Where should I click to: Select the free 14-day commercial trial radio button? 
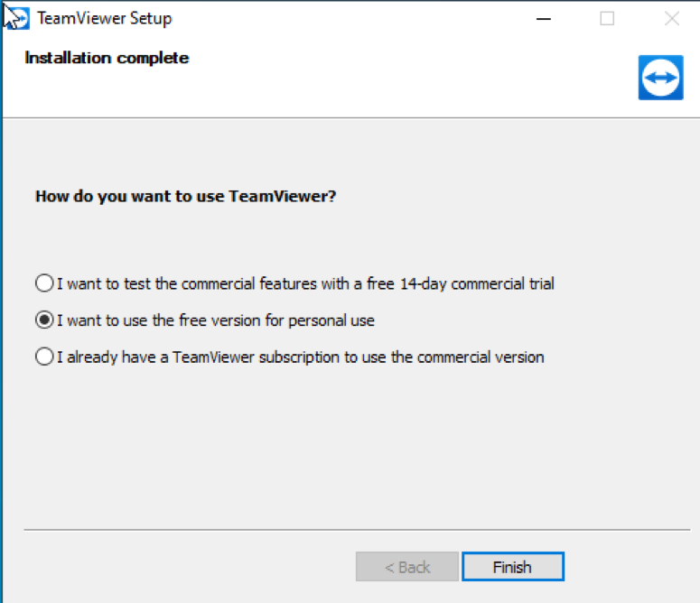[44, 283]
